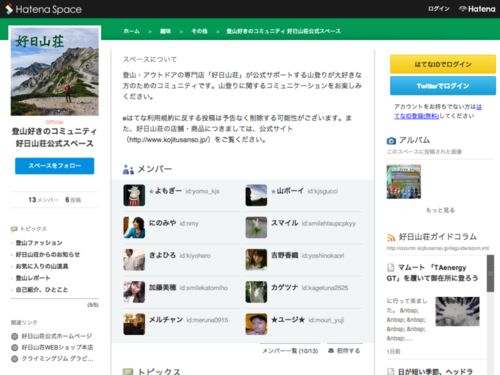This screenshot has width=500, height=375.
Task: Open 趣味 breadcrumb item
Action: click(165, 31)
